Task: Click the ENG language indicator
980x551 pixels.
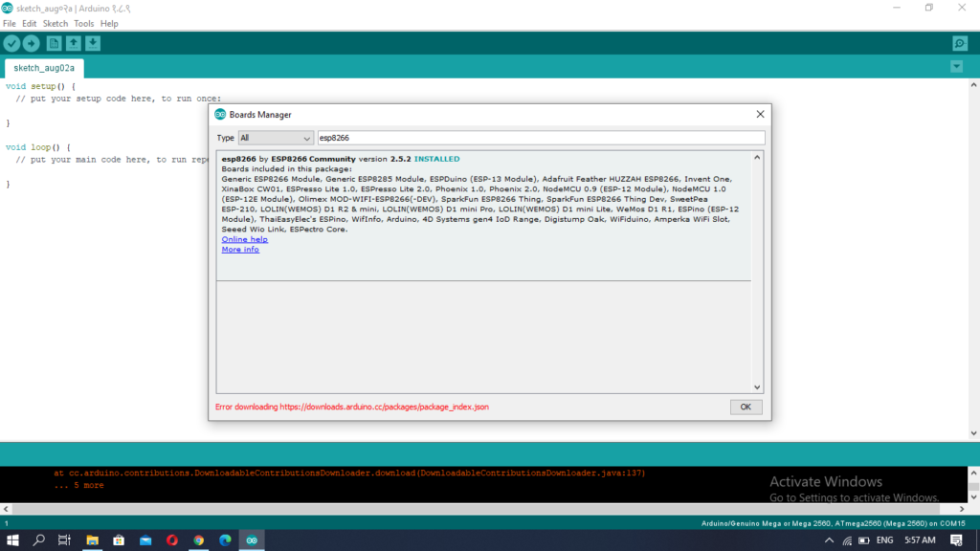Action: [885, 540]
